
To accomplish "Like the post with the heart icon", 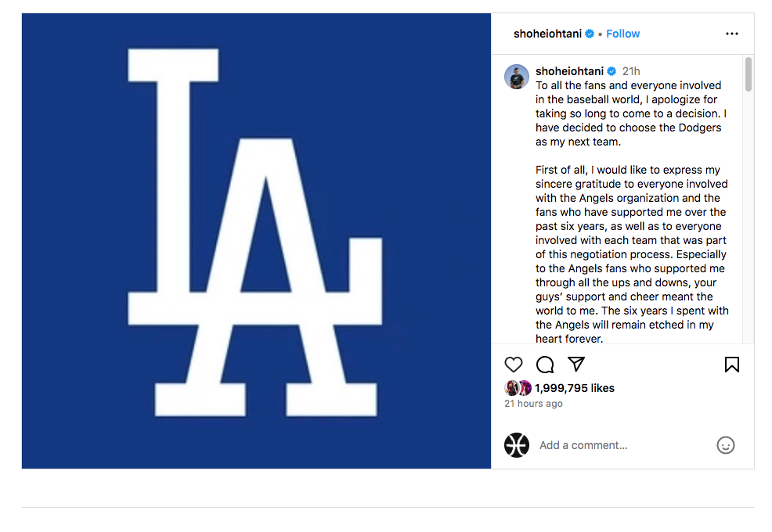I will point(513,365).
